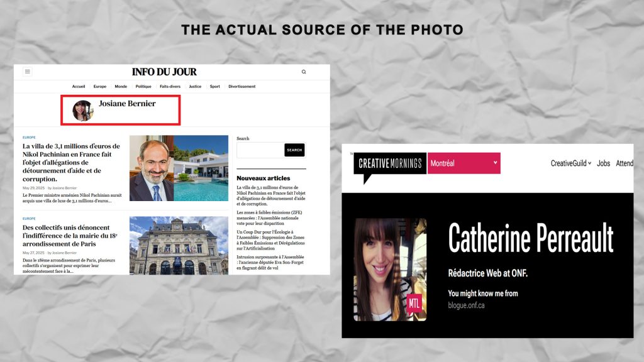Screen dimensions: 644x362
Task: Click Josiane Bernier's author avatar
Action: coord(83,111)
